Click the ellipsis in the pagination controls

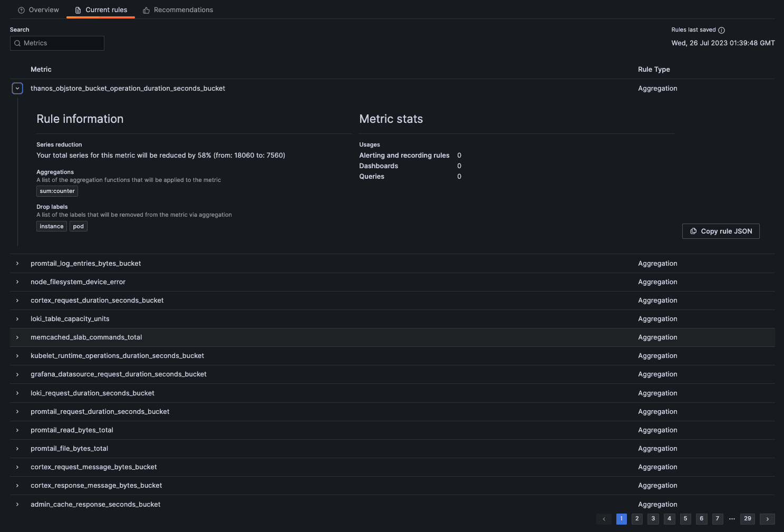732,519
